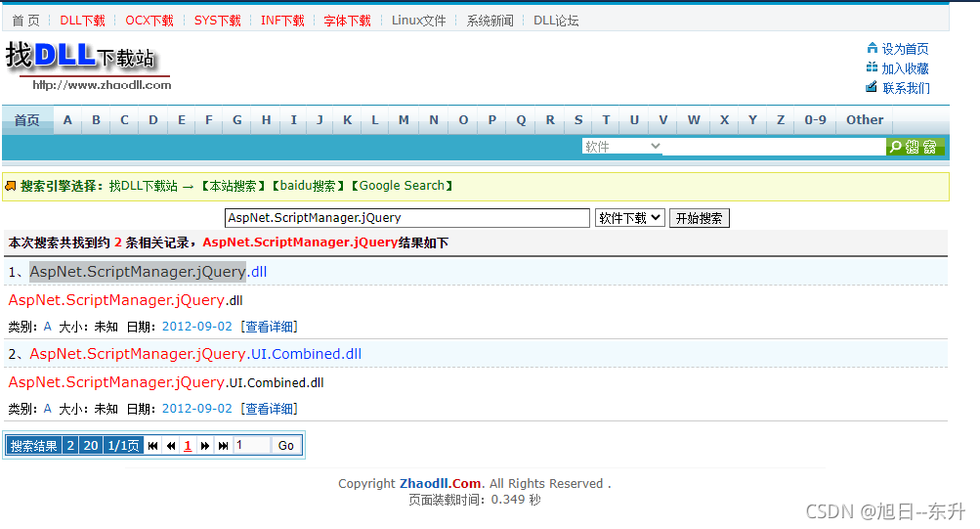980x529 pixels.
Task: Click the 2012-09-02 date of second result
Action: [x=196, y=409]
